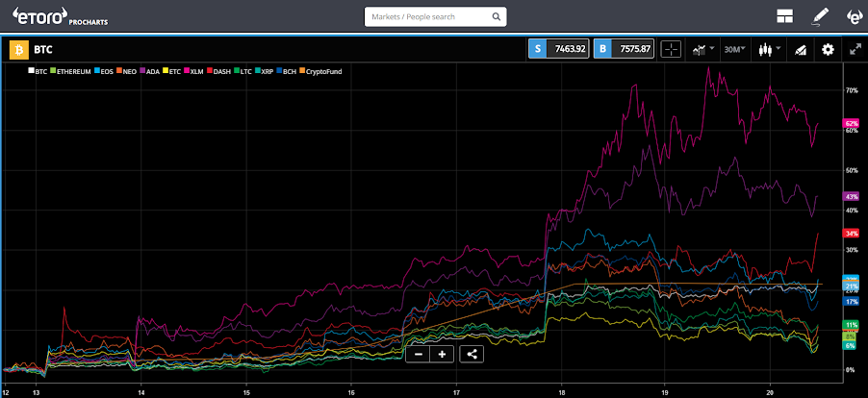
Task: Focus the Markets / People search field
Action: coord(435,16)
